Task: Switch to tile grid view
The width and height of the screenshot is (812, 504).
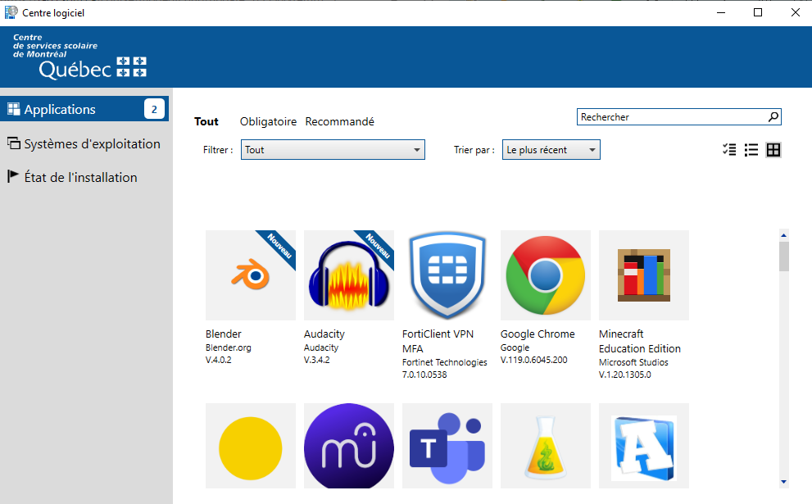Action: pyautogui.click(x=773, y=150)
